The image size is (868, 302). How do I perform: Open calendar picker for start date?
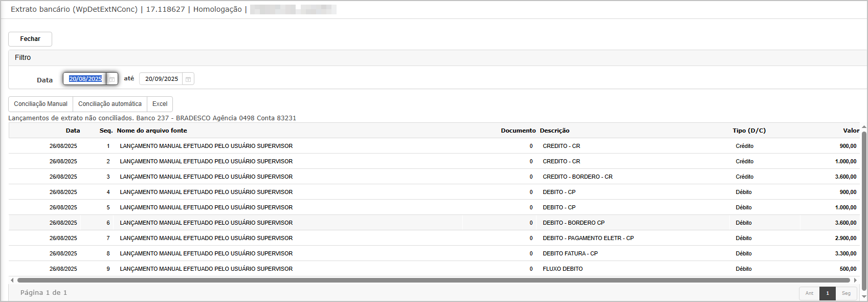tap(112, 79)
